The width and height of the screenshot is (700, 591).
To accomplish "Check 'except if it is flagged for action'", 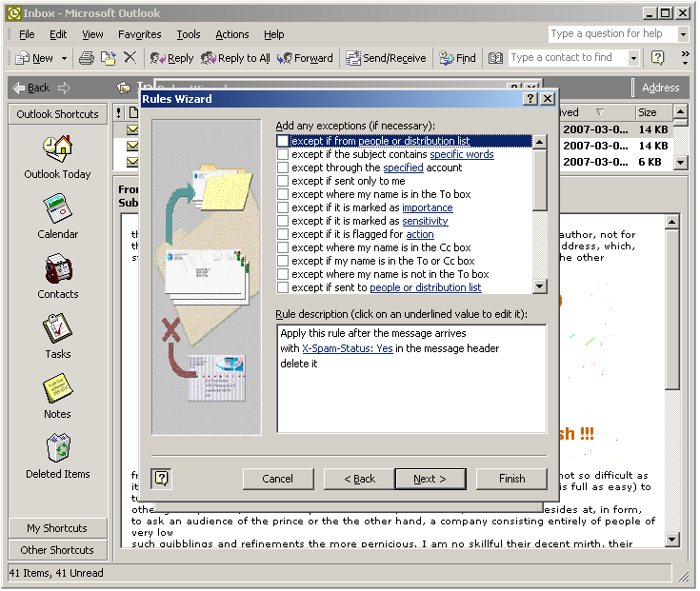I will (x=283, y=235).
